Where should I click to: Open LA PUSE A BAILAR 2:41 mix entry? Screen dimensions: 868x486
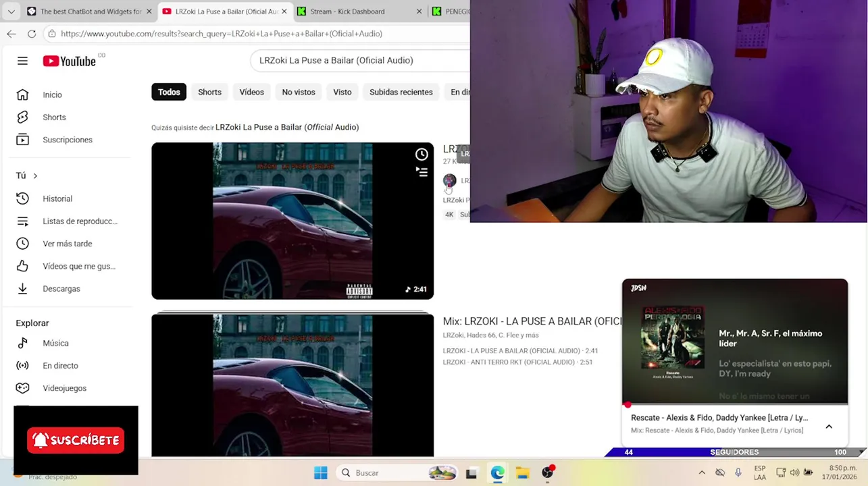(x=520, y=351)
